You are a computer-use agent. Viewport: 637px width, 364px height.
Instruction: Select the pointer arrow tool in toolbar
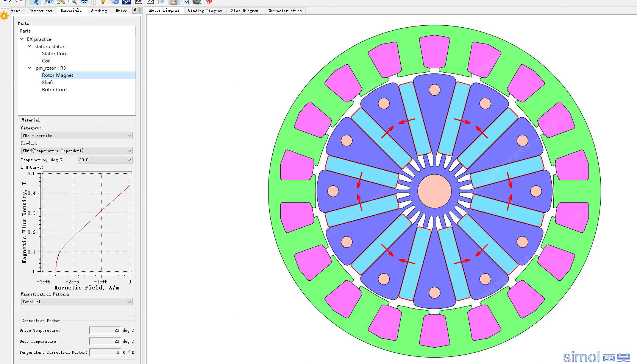coord(35,2)
